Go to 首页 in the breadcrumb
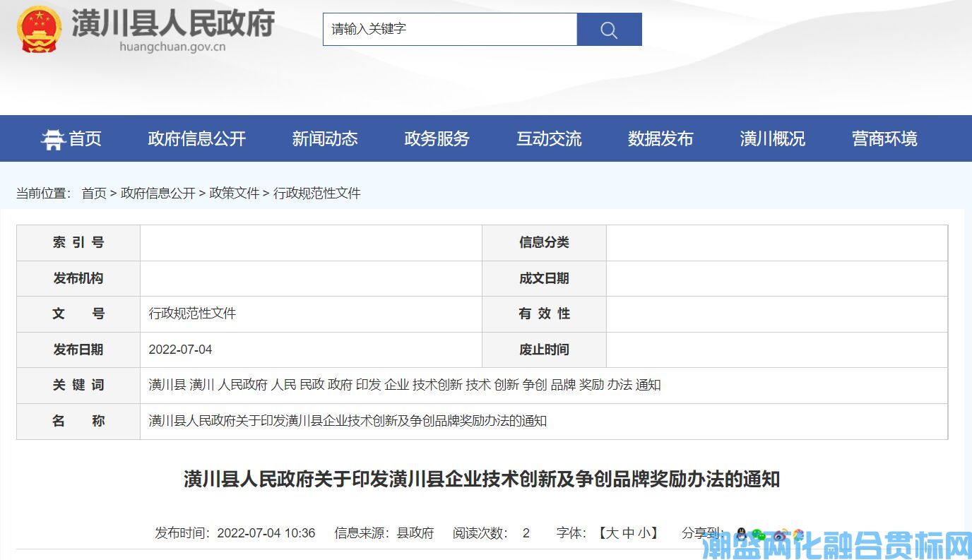 pyautogui.click(x=94, y=193)
